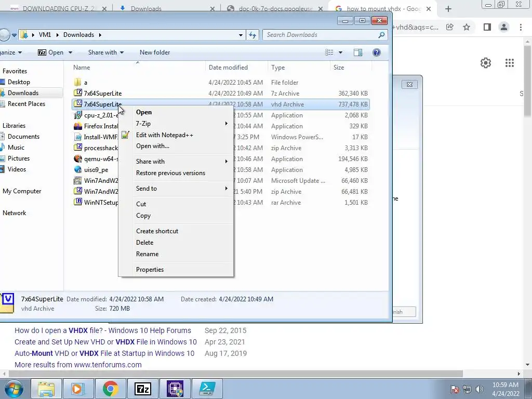Click the WinNTSetup rar archive icon
This screenshot has height=399, width=532.
78,202
